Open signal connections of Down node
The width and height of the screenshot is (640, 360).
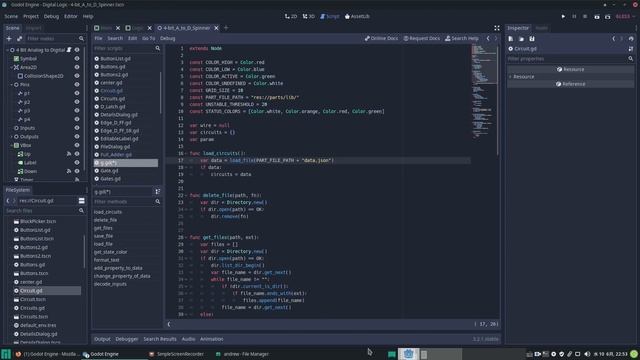[69, 171]
